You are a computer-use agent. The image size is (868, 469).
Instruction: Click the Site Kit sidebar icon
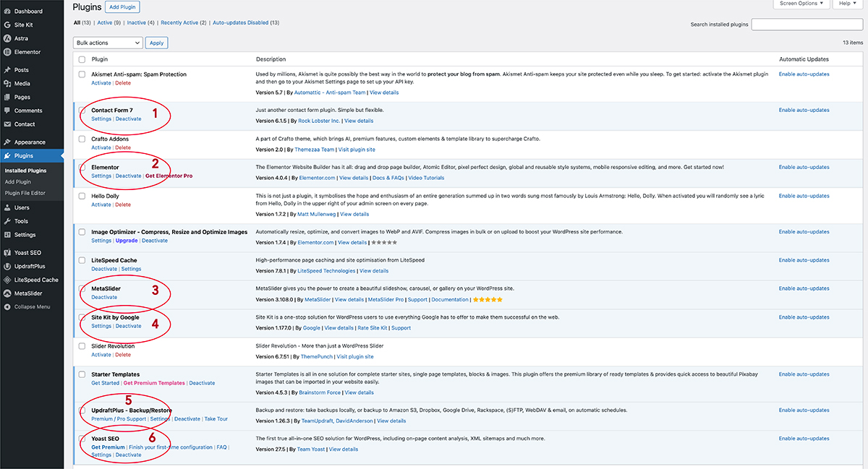tap(7, 25)
